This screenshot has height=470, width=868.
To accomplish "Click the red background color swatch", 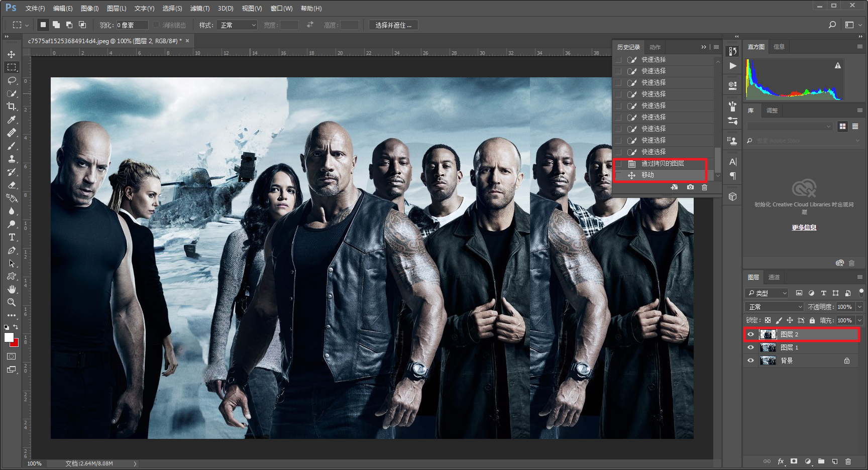I will [16, 343].
